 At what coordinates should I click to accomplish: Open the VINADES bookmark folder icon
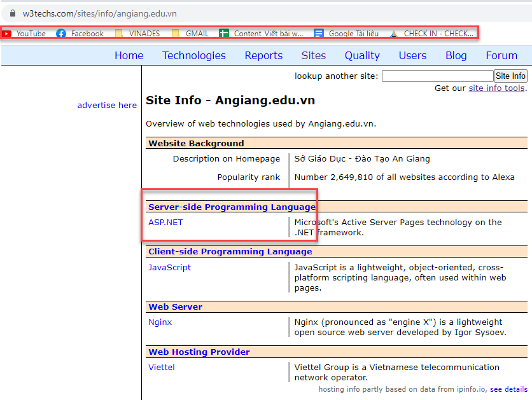click(x=118, y=34)
